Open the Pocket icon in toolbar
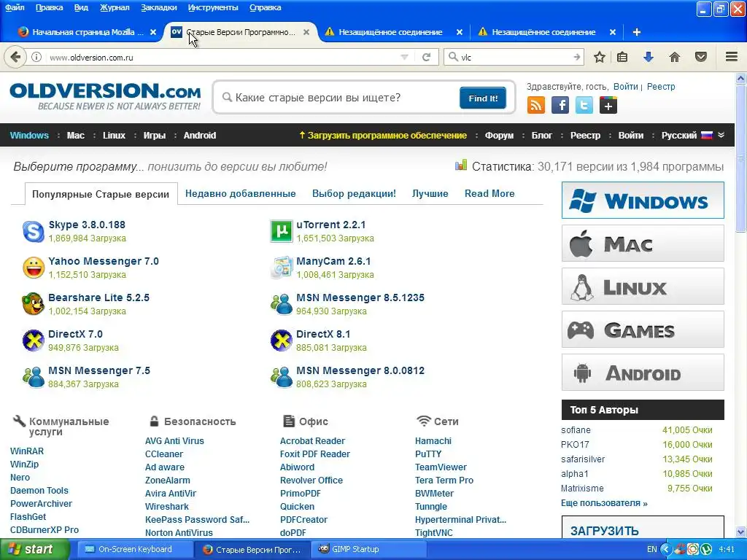Viewport: 747px width, 560px height. (701, 57)
